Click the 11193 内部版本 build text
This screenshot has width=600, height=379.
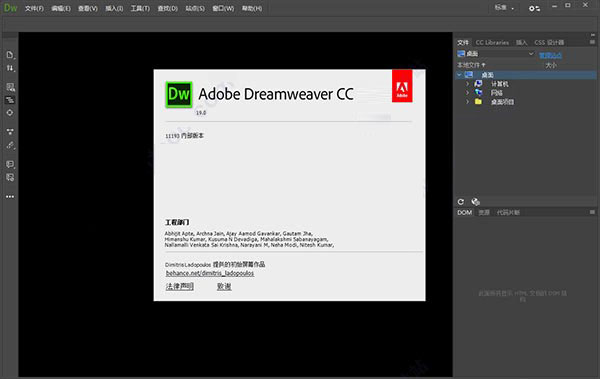[x=184, y=136]
